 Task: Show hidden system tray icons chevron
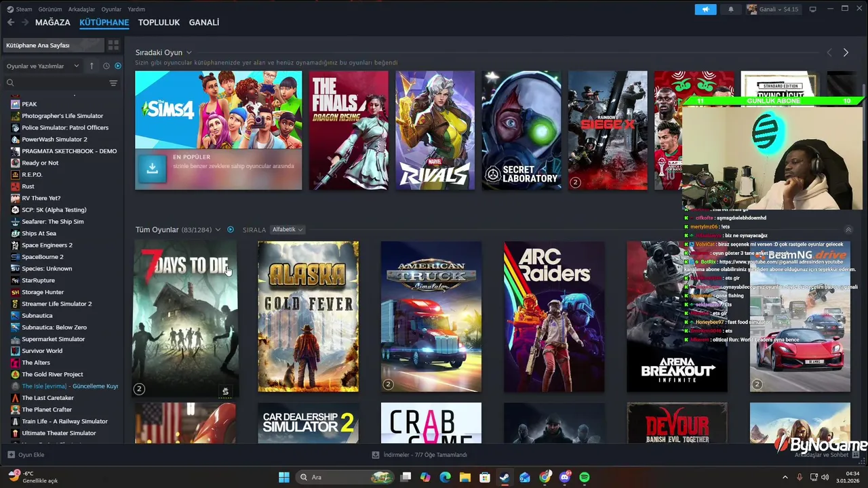click(785, 477)
